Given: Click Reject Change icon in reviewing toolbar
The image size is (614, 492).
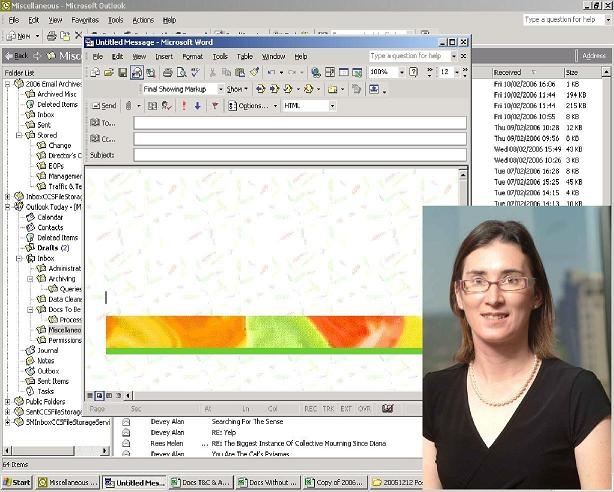Looking at the screenshot, I should (x=309, y=89).
